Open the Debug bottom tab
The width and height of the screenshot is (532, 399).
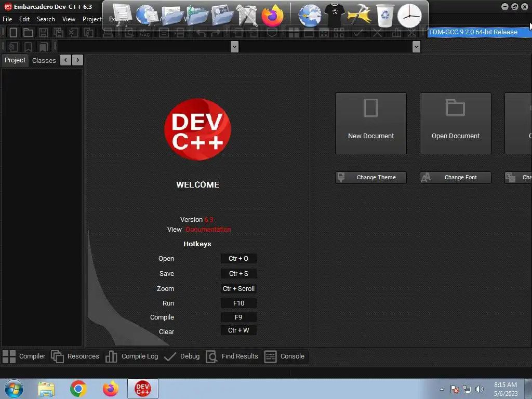coord(181,356)
